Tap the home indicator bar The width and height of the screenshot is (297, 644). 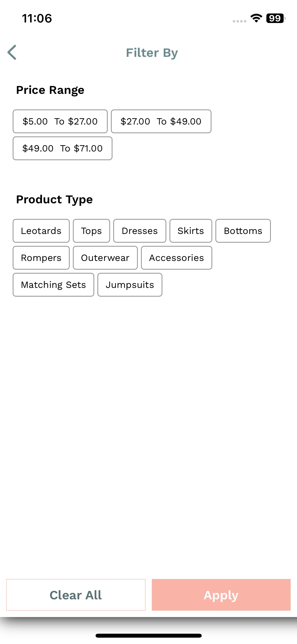[x=149, y=636]
